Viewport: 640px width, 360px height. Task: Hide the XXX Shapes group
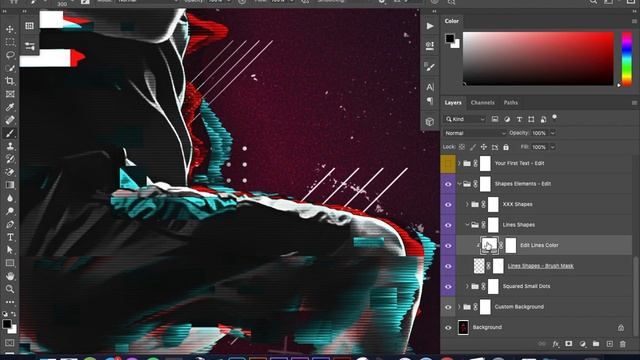[448, 204]
